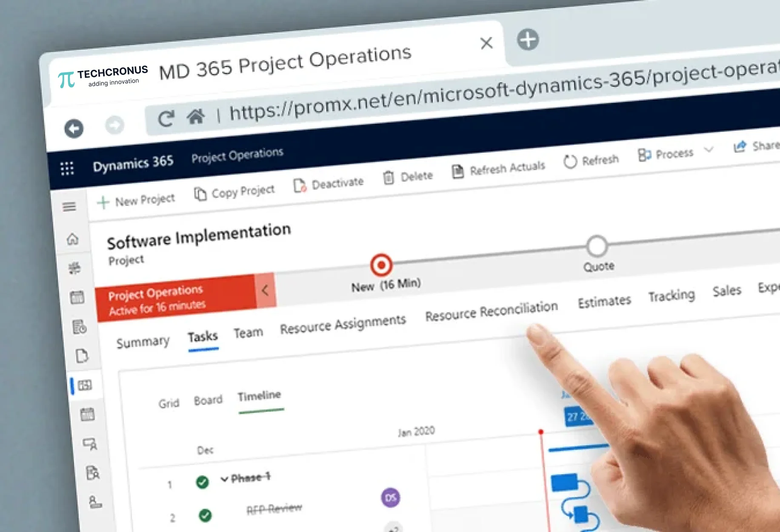Open the Resource Reconciliation tab

pos(491,312)
